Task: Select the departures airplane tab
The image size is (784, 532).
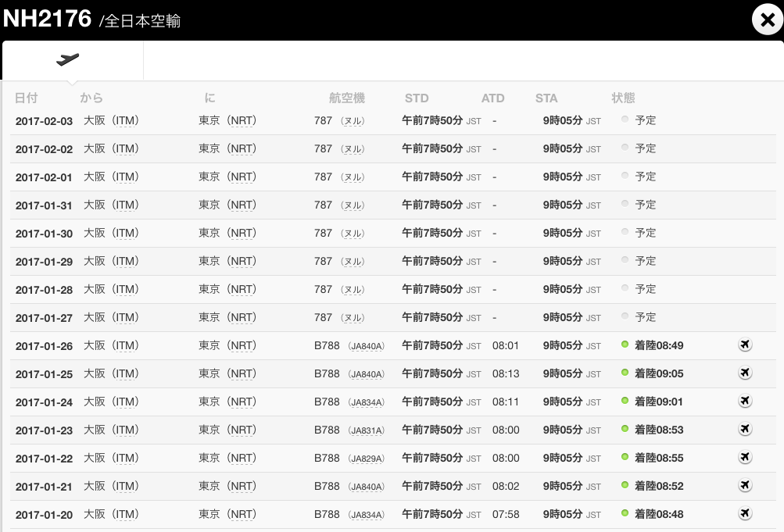Action: click(x=73, y=60)
